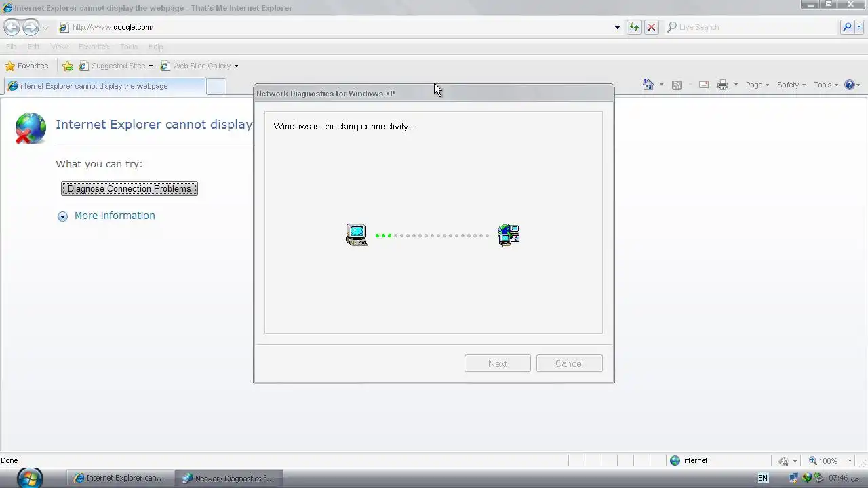Click the globe download manager tray icon
This screenshot has height=488, width=868.
pos(806,478)
